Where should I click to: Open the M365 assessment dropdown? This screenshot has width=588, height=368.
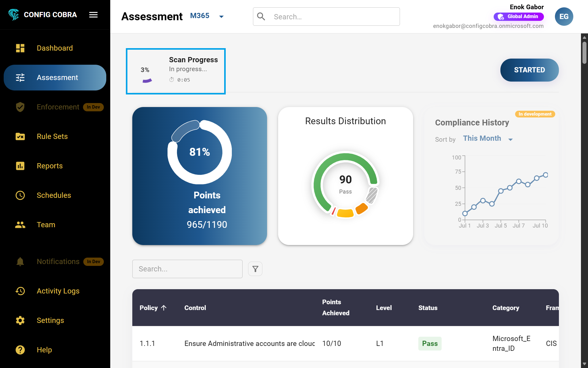click(221, 17)
